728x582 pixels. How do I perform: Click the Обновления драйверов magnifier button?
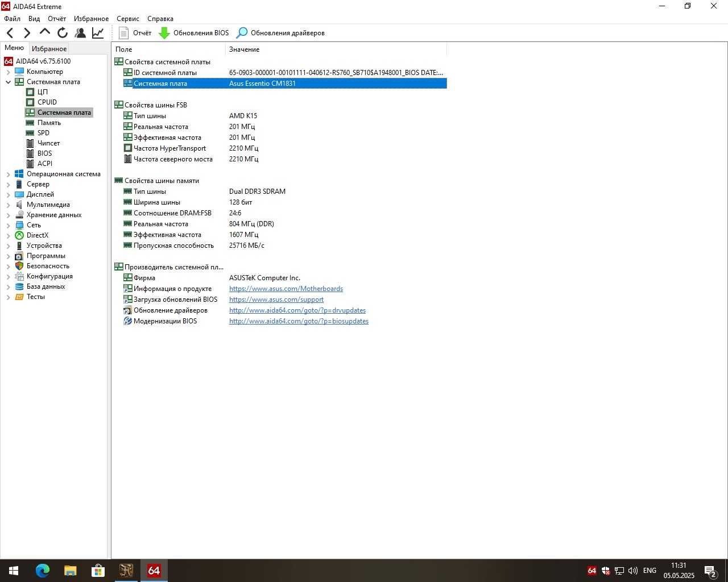pyautogui.click(x=280, y=33)
